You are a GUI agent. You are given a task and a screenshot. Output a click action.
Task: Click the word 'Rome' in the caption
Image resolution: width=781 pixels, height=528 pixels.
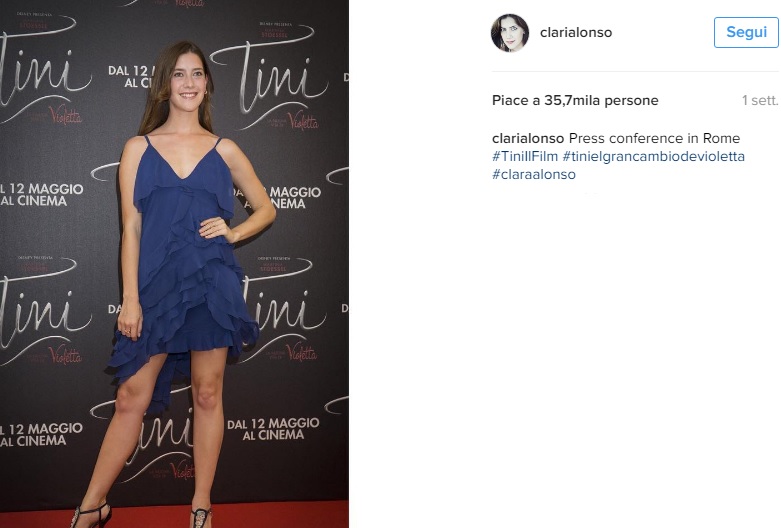(721, 138)
